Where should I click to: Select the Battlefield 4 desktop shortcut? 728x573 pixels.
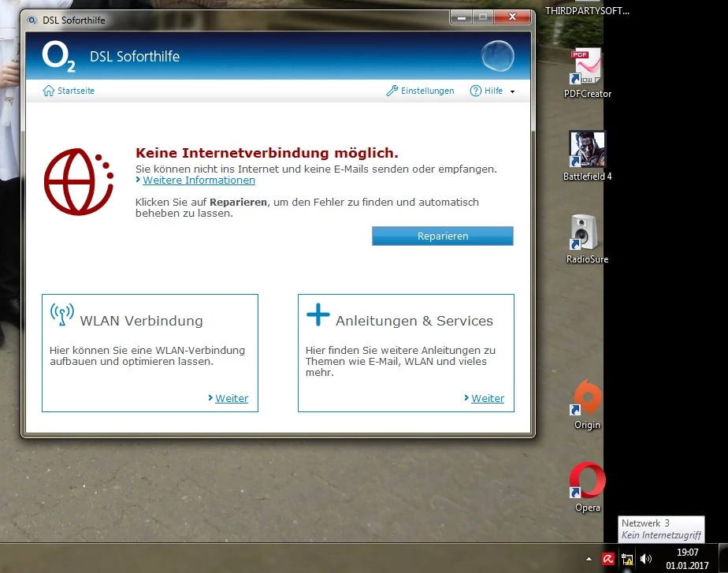tap(587, 156)
